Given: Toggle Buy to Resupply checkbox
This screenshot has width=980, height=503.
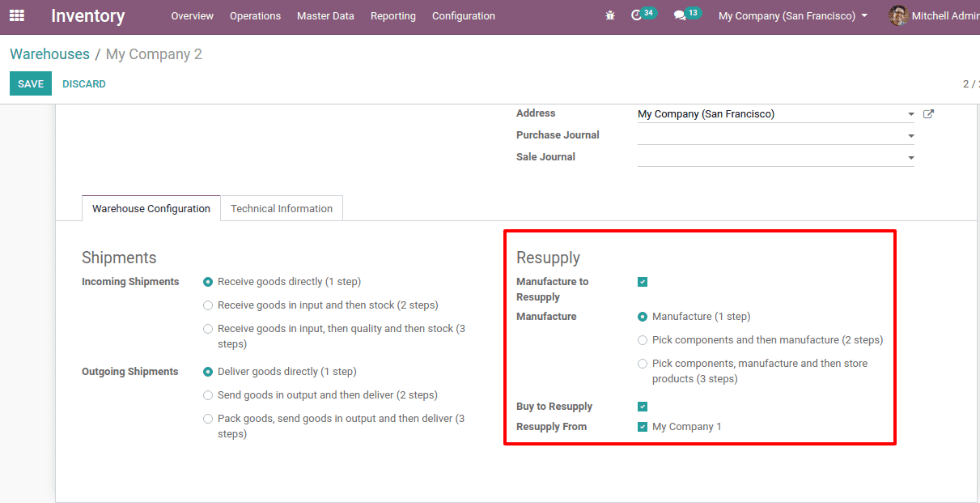Looking at the screenshot, I should pos(643,407).
